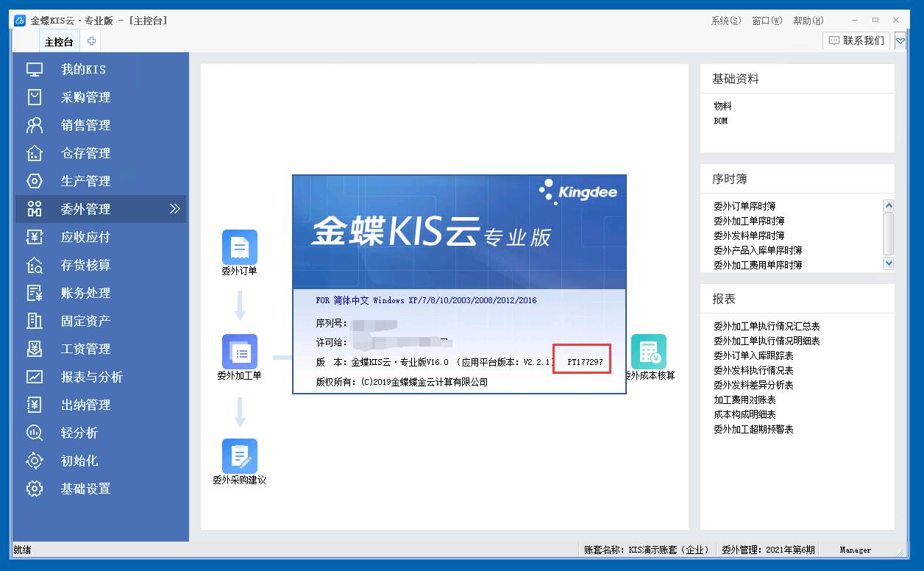924x571 pixels.
Task: Switch to the 主控台 tab
Action: (x=59, y=42)
